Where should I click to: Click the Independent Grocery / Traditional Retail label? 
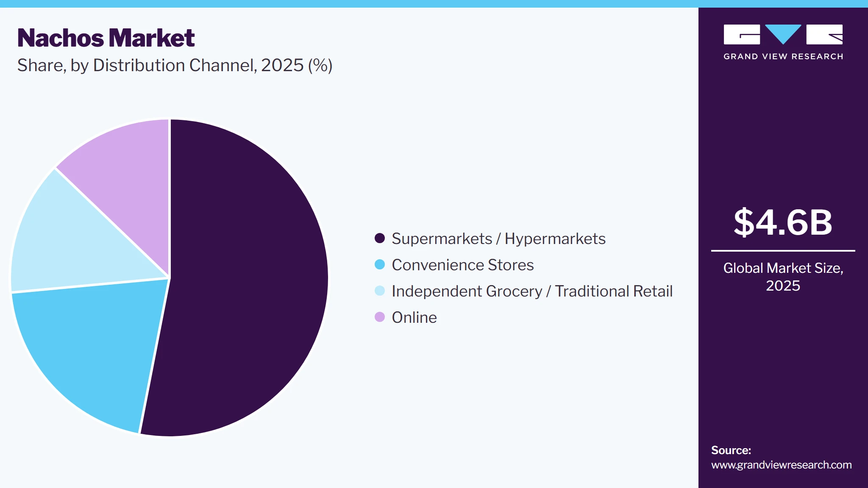532,291
